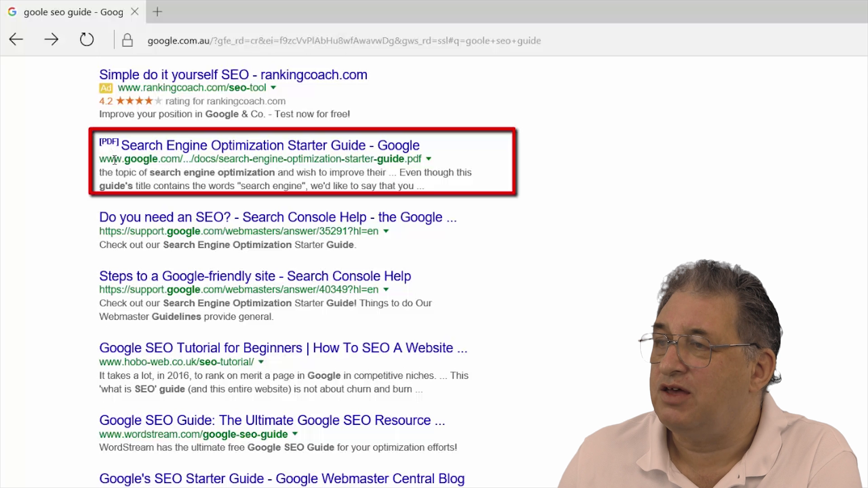868x488 pixels.
Task: Click the Google favicon on the tab
Action: [12, 12]
